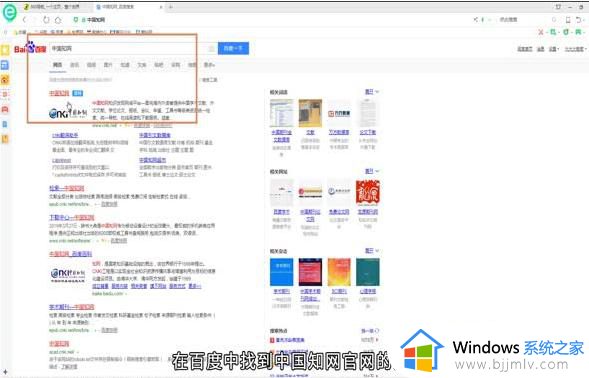Expand the 更多 tab menu
This screenshot has width=589, height=378.
tap(209, 65)
